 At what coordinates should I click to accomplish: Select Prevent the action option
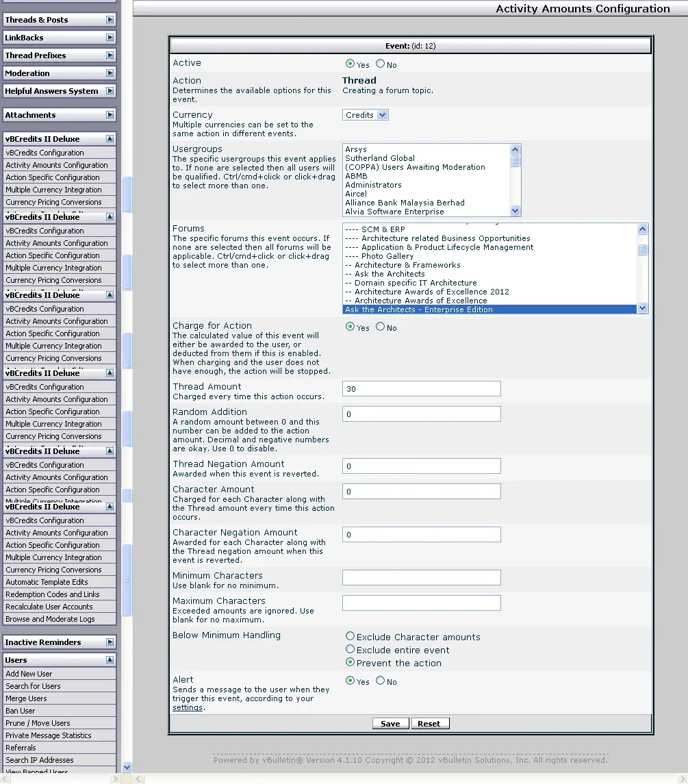pyautogui.click(x=350, y=662)
